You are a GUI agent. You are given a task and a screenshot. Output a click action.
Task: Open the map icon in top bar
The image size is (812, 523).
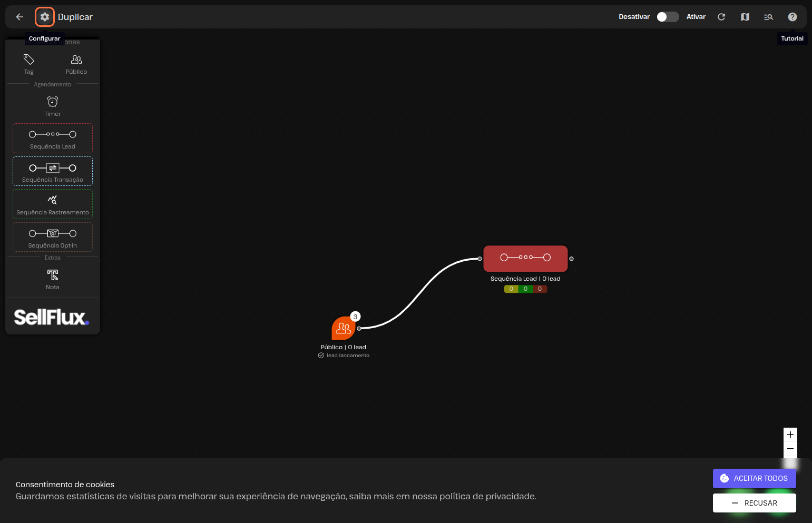click(745, 17)
